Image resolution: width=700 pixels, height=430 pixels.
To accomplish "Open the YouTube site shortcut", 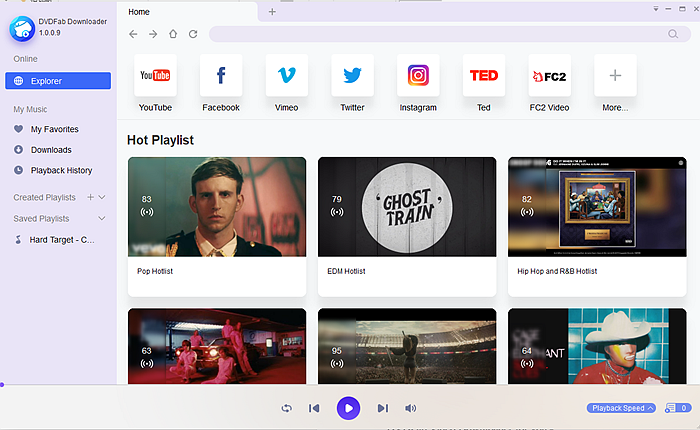I will pyautogui.click(x=155, y=76).
